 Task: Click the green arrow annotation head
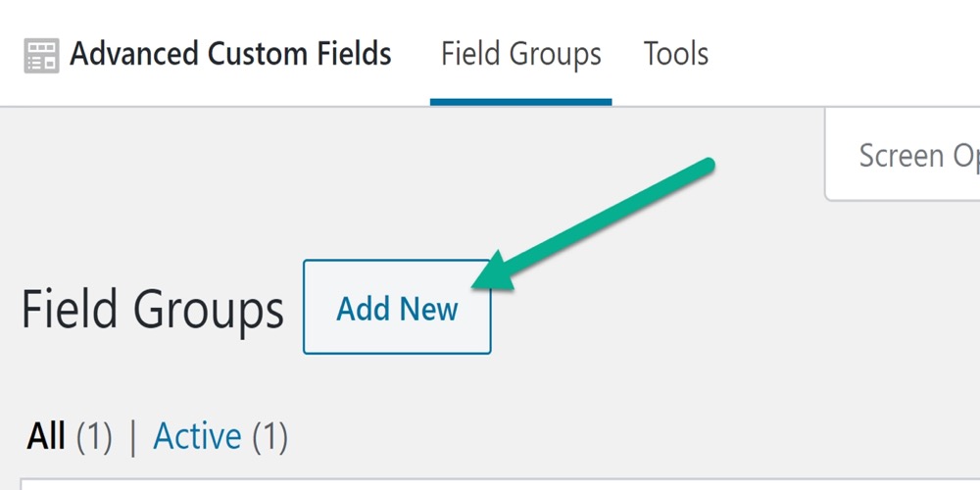pyautogui.click(x=494, y=273)
